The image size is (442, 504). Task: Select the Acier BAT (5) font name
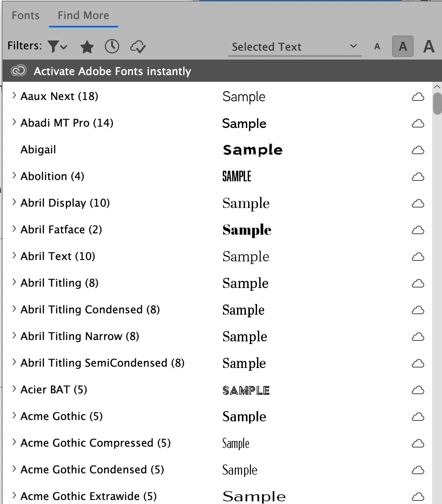(54, 390)
